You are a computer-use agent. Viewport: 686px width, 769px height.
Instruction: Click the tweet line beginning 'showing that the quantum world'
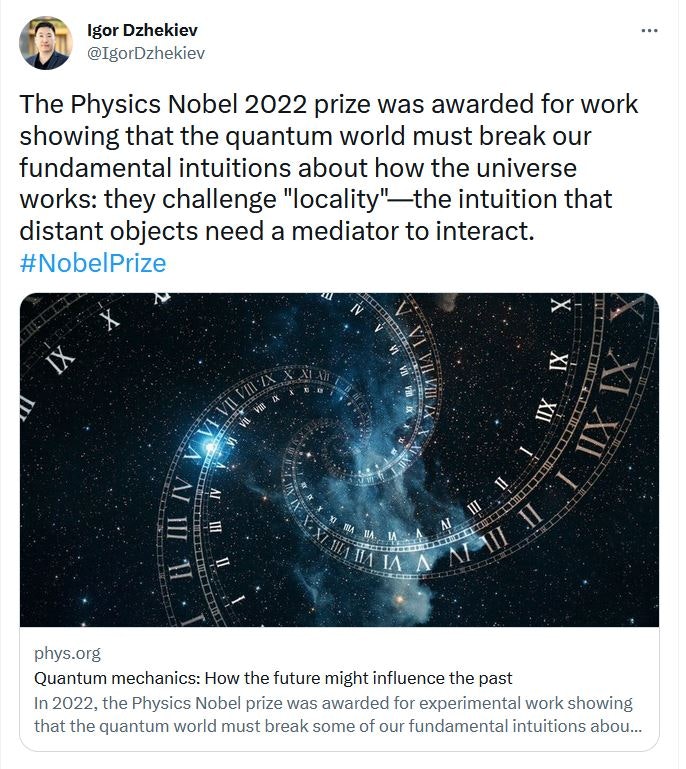(305, 136)
